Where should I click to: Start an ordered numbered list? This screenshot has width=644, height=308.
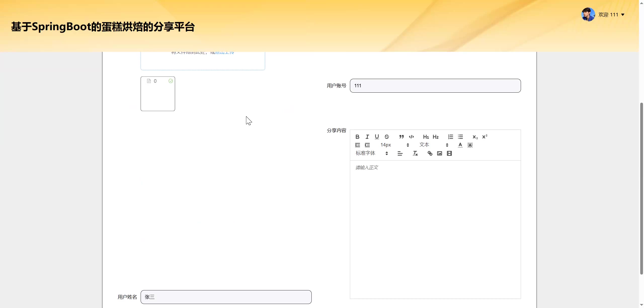(451, 137)
